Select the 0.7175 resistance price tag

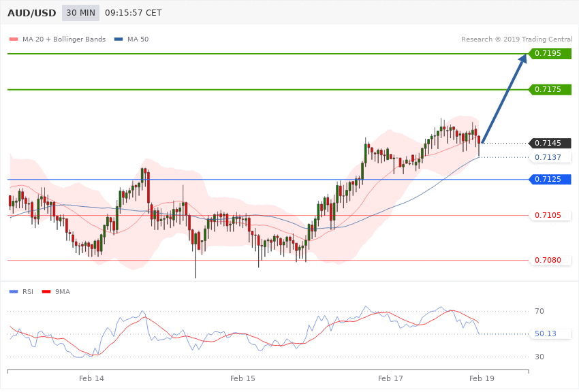550,90
